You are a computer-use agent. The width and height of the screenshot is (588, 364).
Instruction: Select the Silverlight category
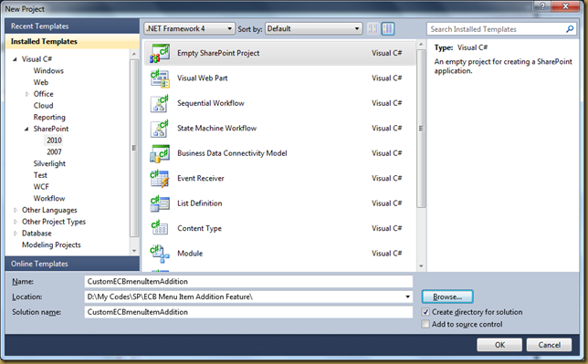[49, 164]
